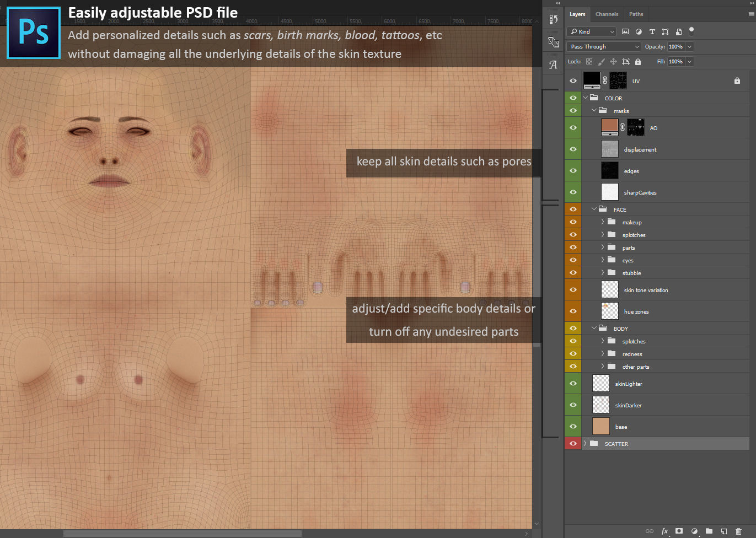Lock layer position

click(614, 62)
